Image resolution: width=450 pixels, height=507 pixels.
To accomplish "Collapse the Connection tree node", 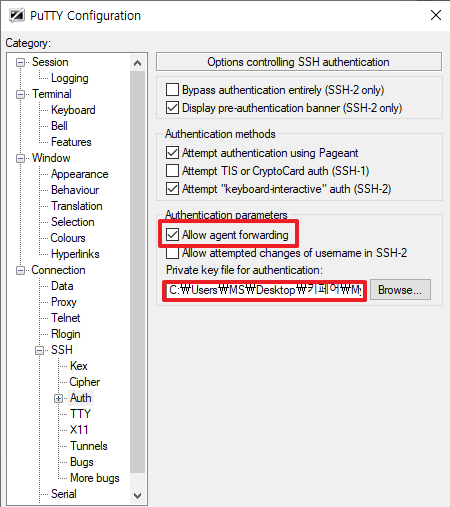I will pos(21,270).
